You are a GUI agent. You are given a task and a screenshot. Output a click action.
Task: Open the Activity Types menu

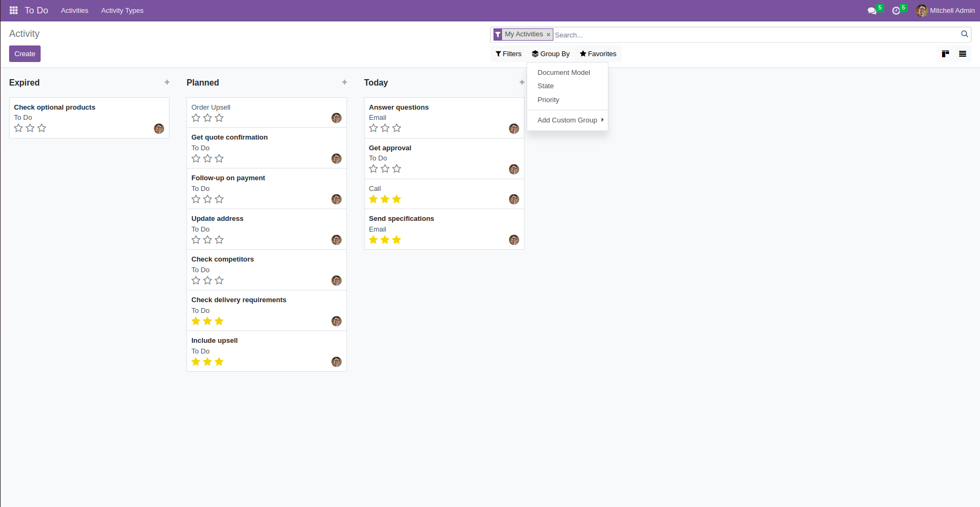tap(122, 11)
